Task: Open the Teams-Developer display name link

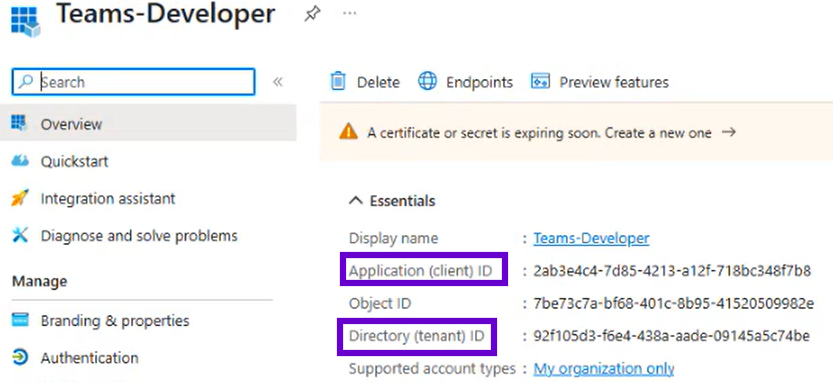Action: 591,238
